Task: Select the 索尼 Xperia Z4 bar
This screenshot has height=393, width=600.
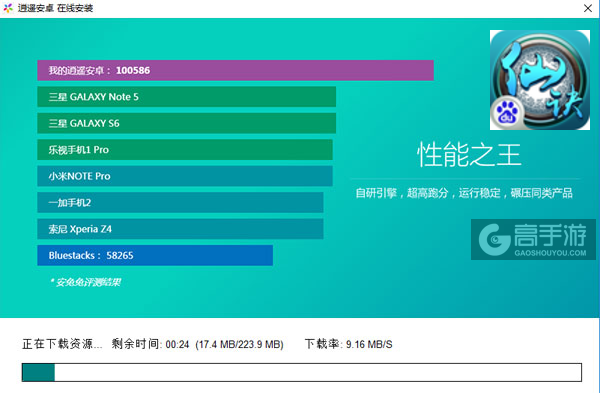Action: (180, 229)
